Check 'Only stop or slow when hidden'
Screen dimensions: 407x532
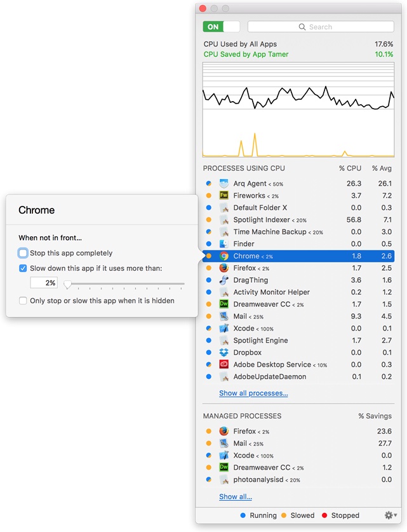pyautogui.click(x=23, y=301)
